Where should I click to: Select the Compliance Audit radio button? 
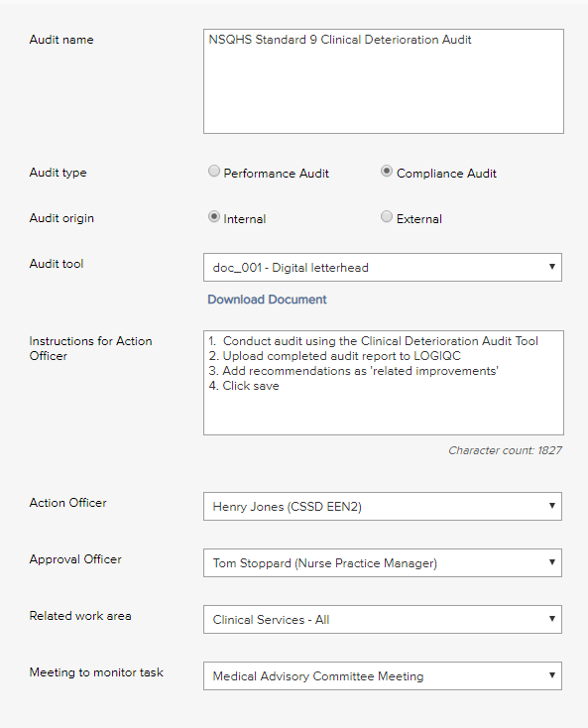click(386, 172)
